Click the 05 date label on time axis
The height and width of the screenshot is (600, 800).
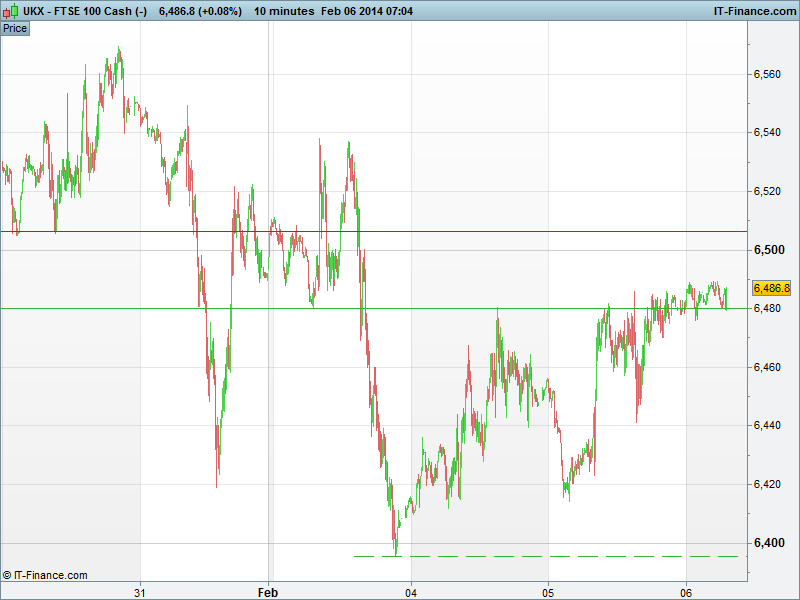(548, 592)
